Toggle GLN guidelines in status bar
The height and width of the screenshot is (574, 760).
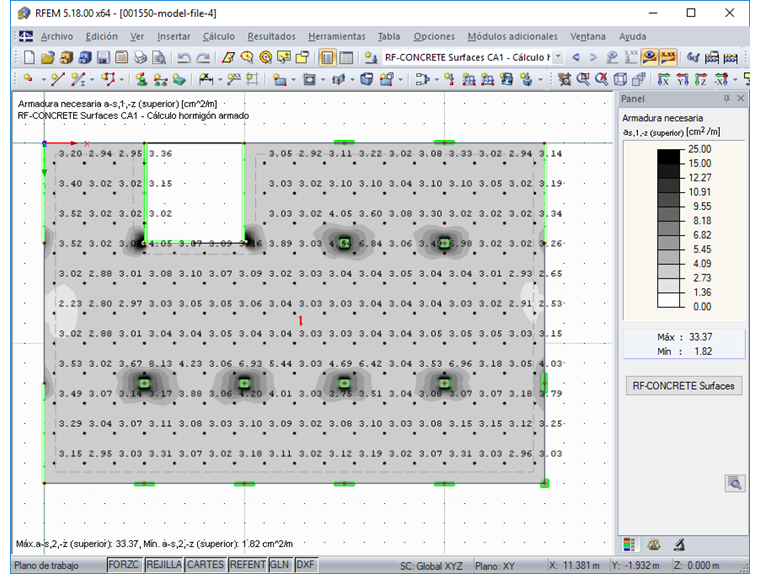[x=280, y=564]
